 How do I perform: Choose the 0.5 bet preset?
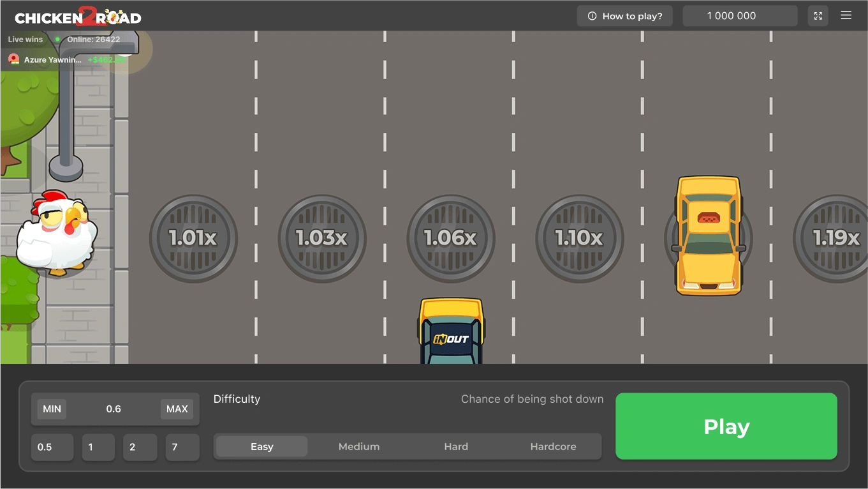[52, 448]
